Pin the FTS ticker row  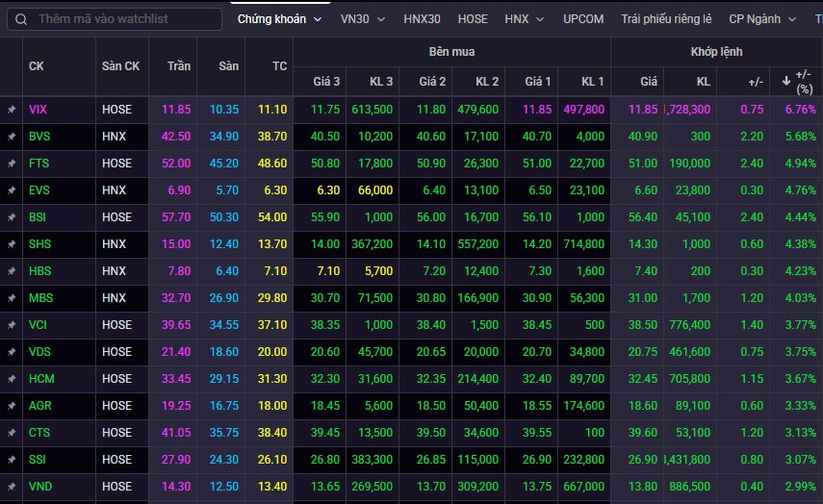pos(12,164)
